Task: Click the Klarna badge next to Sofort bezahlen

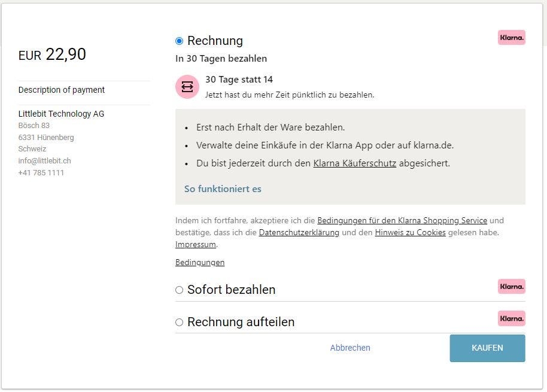Action: click(x=512, y=287)
